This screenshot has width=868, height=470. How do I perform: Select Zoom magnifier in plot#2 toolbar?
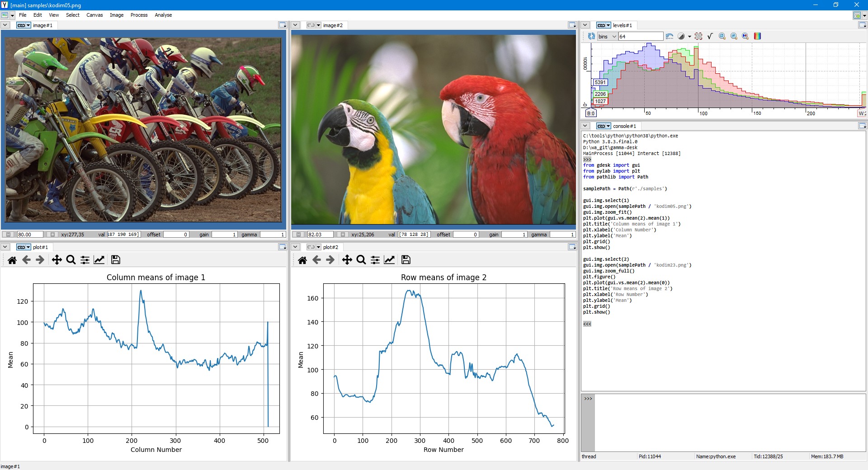(x=361, y=260)
